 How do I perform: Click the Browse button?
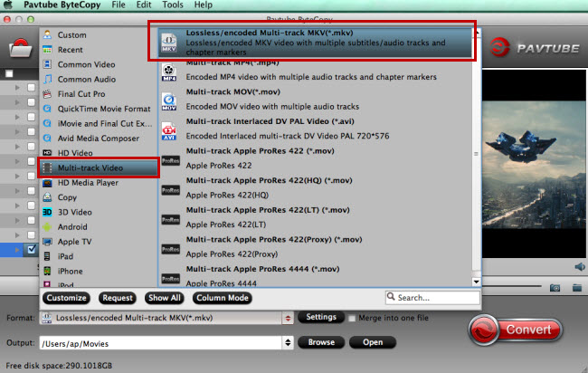click(321, 342)
